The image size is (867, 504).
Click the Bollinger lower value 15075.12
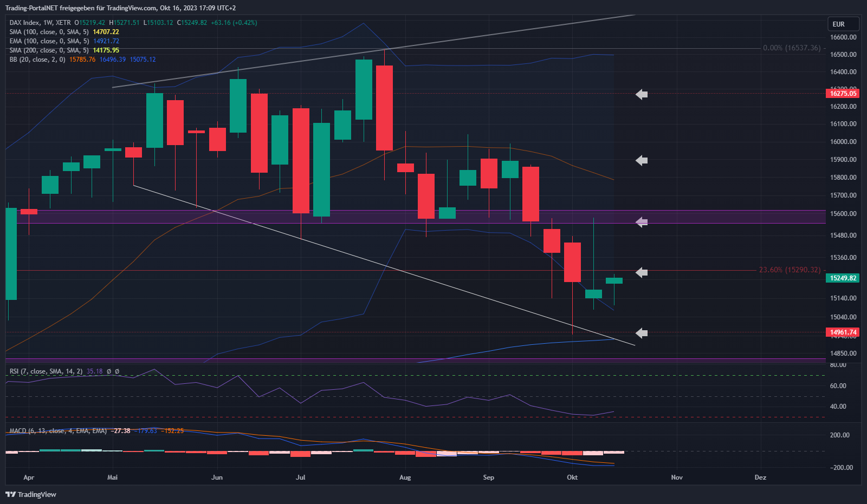[x=143, y=60]
